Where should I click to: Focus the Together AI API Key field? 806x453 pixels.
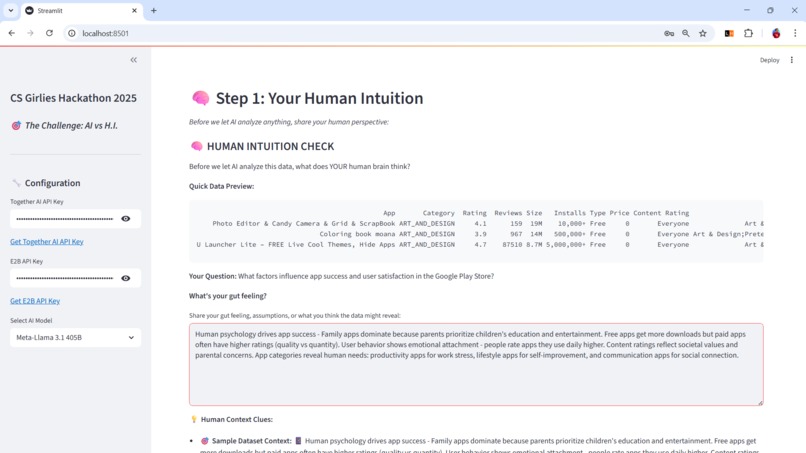click(x=65, y=219)
